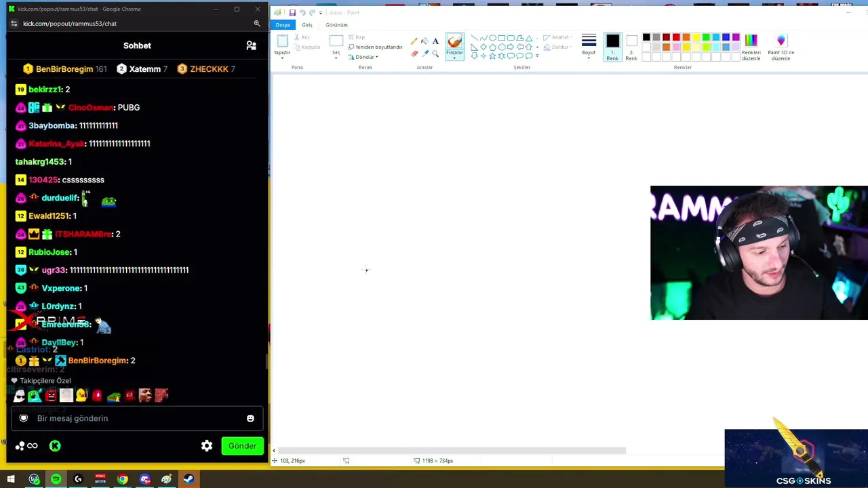This screenshot has height=488, width=868.
Task: Pick the green color swatch
Action: (x=706, y=37)
